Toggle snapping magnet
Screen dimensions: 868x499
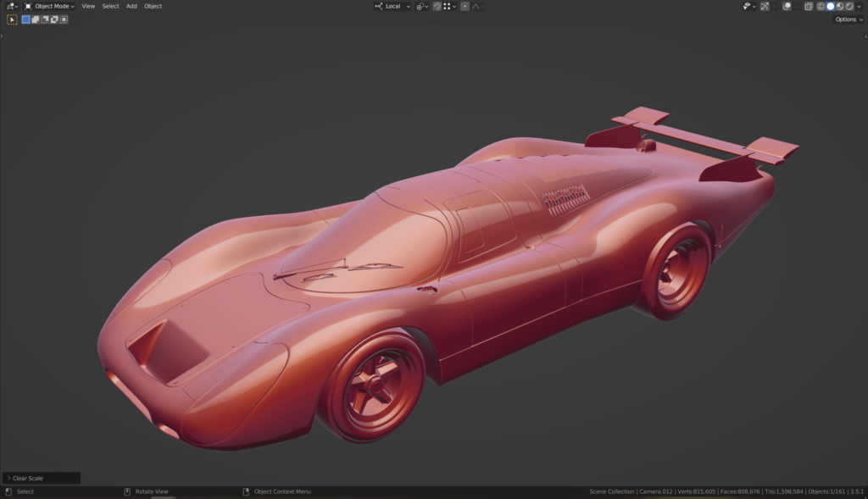437,6
